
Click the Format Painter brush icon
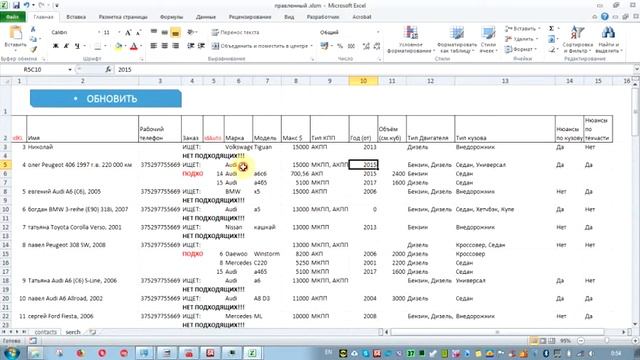coord(33,49)
